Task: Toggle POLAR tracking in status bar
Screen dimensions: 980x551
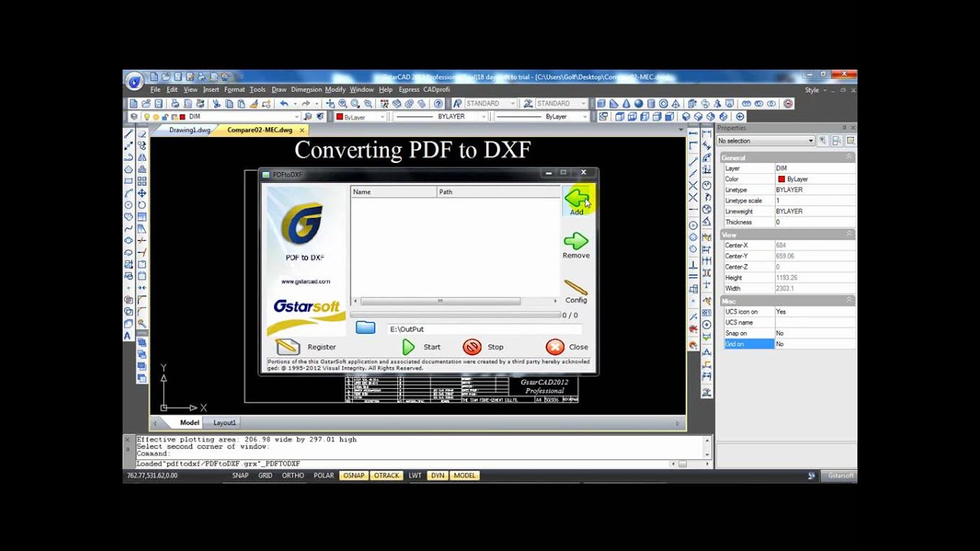Action: point(324,475)
